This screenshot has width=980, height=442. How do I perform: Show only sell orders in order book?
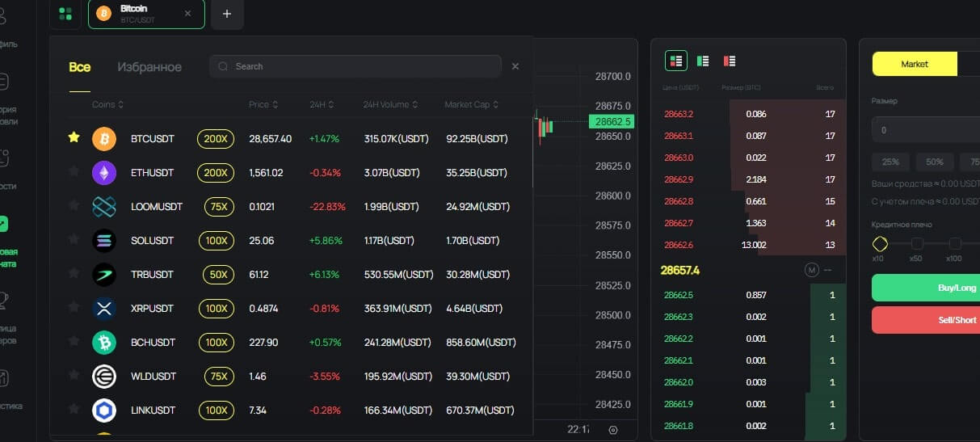coord(729,61)
